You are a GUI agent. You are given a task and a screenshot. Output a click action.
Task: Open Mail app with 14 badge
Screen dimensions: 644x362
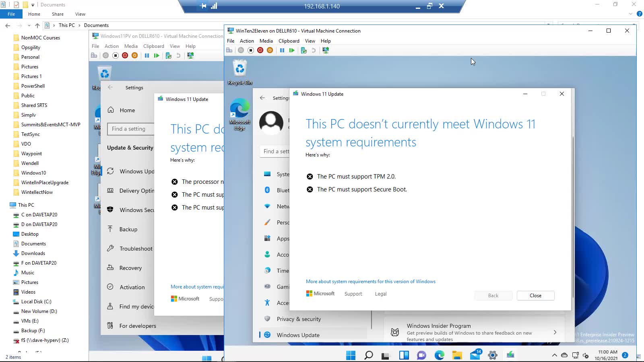coord(475,355)
